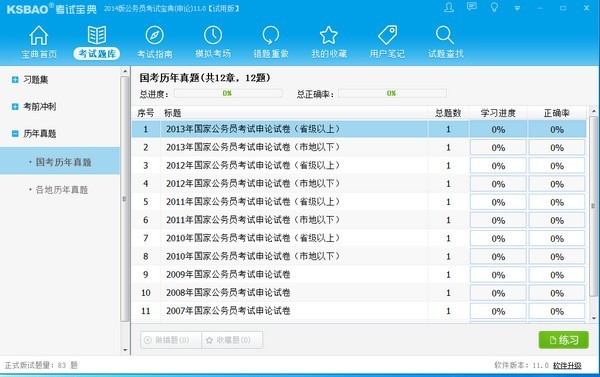Click the table scroll down arrow
This screenshot has width=600, height=377.
(x=593, y=318)
